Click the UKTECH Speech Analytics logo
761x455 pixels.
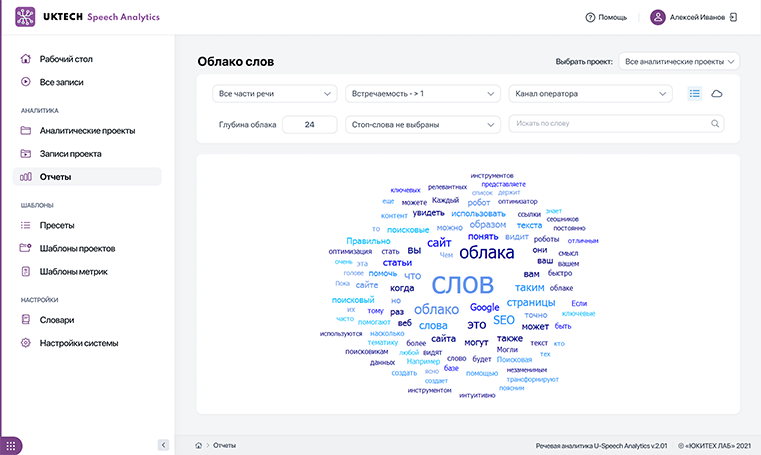pyautogui.click(x=86, y=18)
